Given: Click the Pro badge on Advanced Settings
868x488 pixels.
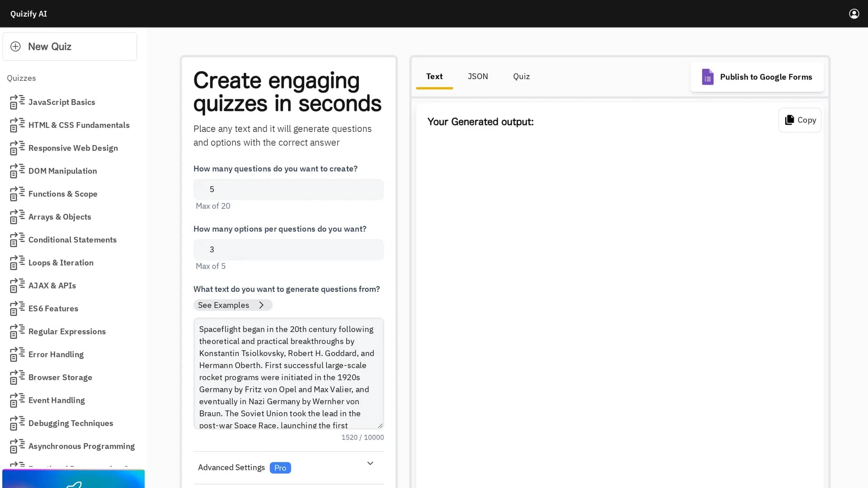Looking at the screenshot, I should coord(280,468).
